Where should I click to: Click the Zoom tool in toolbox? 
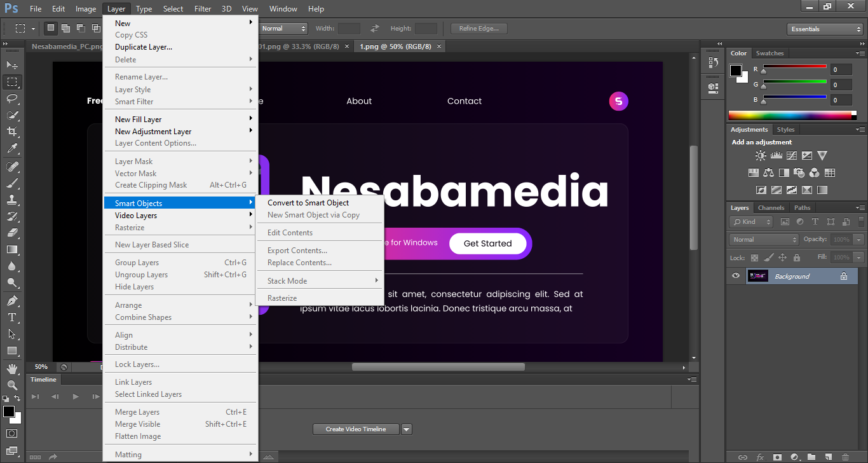pyautogui.click(x=12, y=385)
